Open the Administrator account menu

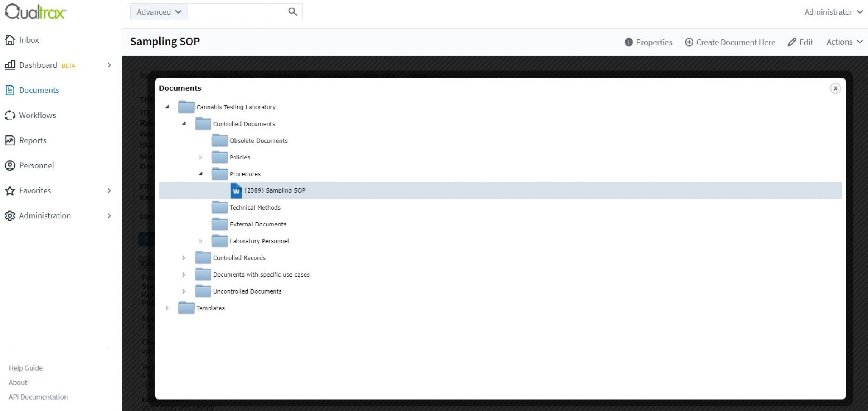tap(833, 12)
